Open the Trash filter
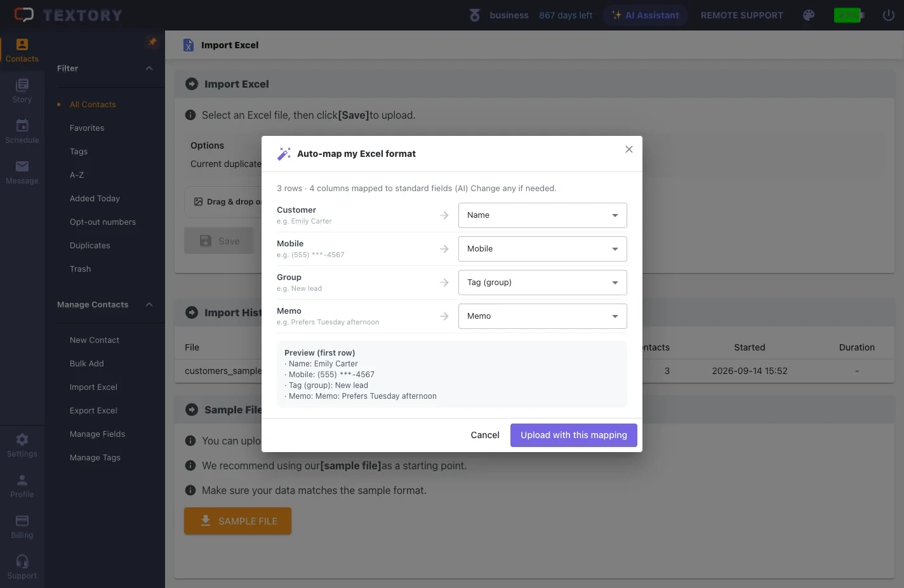 click(x=81, y=269)
